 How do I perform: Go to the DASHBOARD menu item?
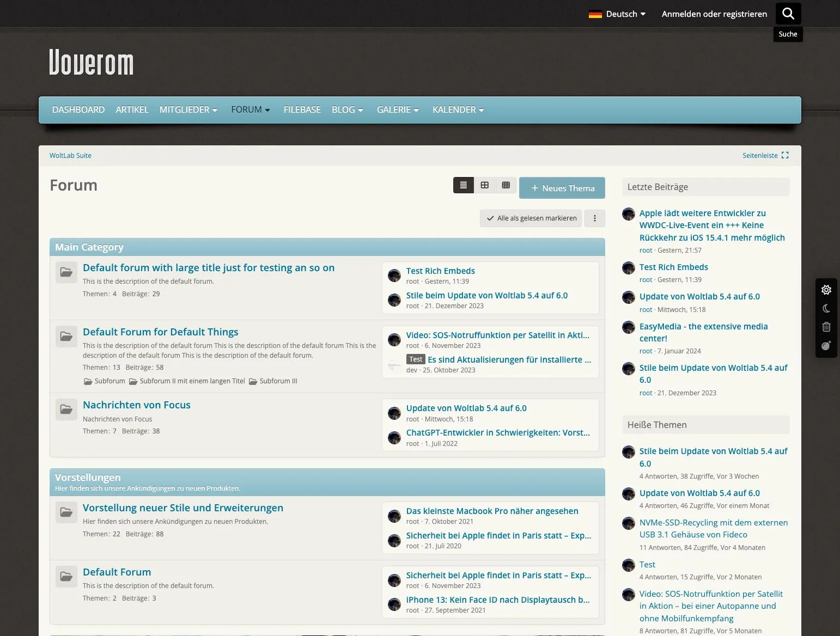78,110
